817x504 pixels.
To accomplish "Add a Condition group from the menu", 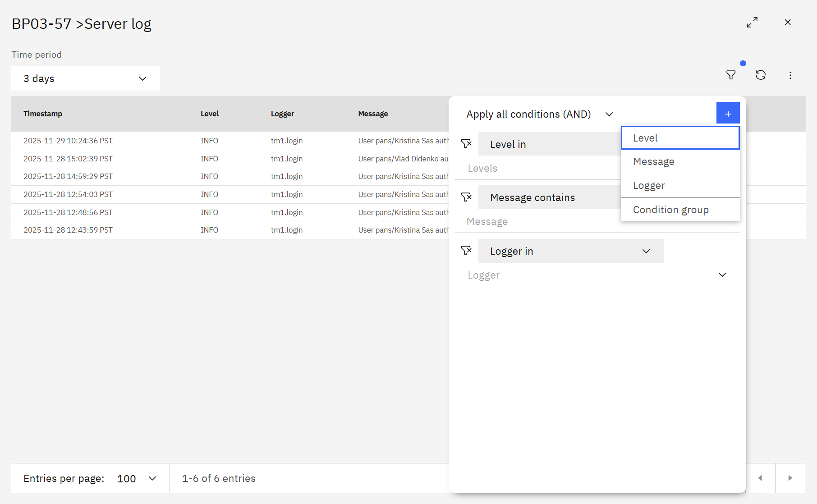I will point(680,210).
